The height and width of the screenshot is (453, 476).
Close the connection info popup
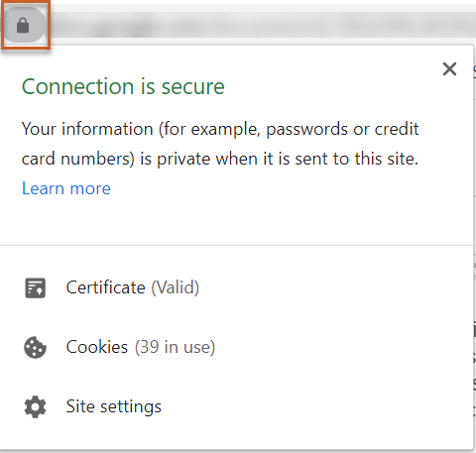[x=449, y=69]
